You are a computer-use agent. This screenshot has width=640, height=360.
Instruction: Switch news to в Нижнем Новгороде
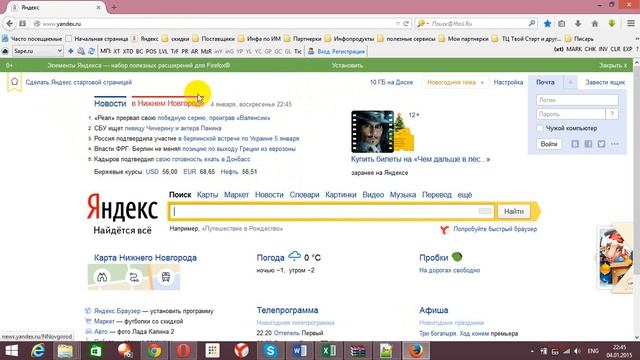167,103
